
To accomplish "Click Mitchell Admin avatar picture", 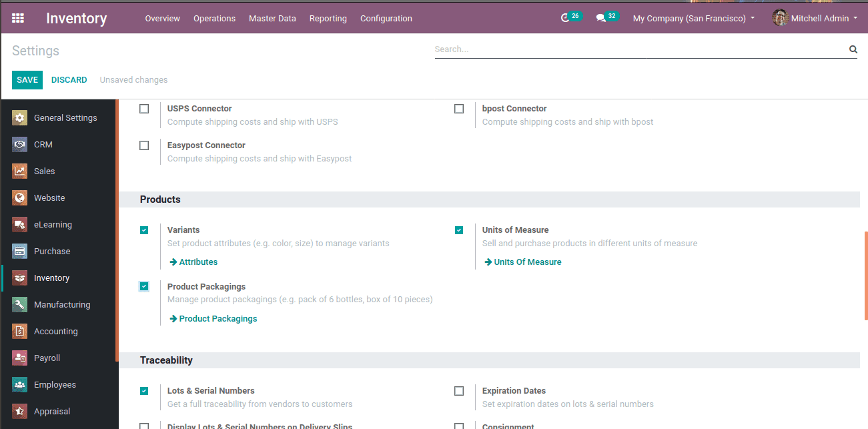I will [x=780, y=18].
